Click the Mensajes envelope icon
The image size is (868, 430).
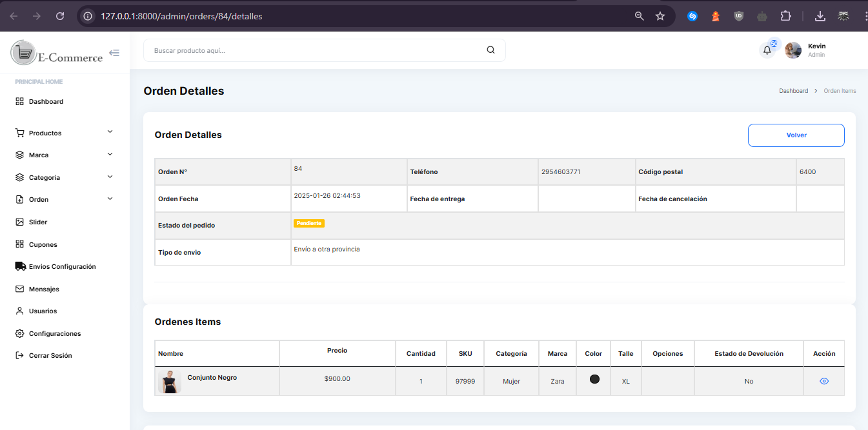pos(20,289)
